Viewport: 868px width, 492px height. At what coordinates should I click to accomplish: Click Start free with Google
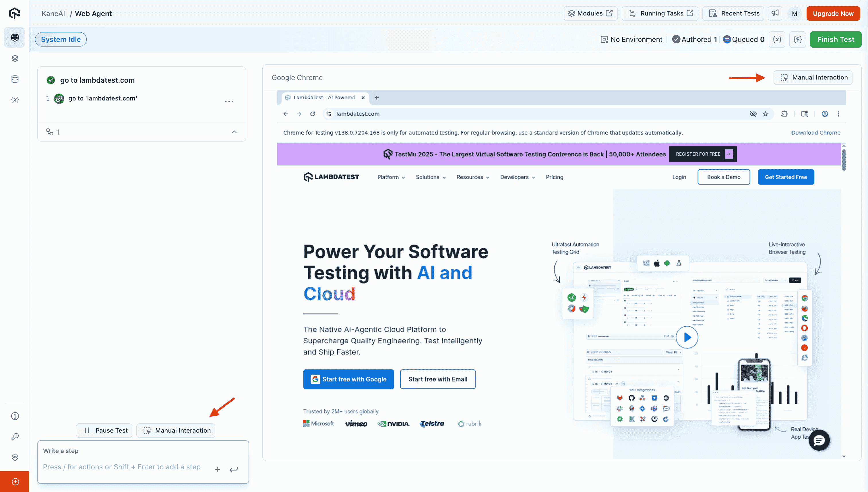pyautogui.click(x=348, y=379)
